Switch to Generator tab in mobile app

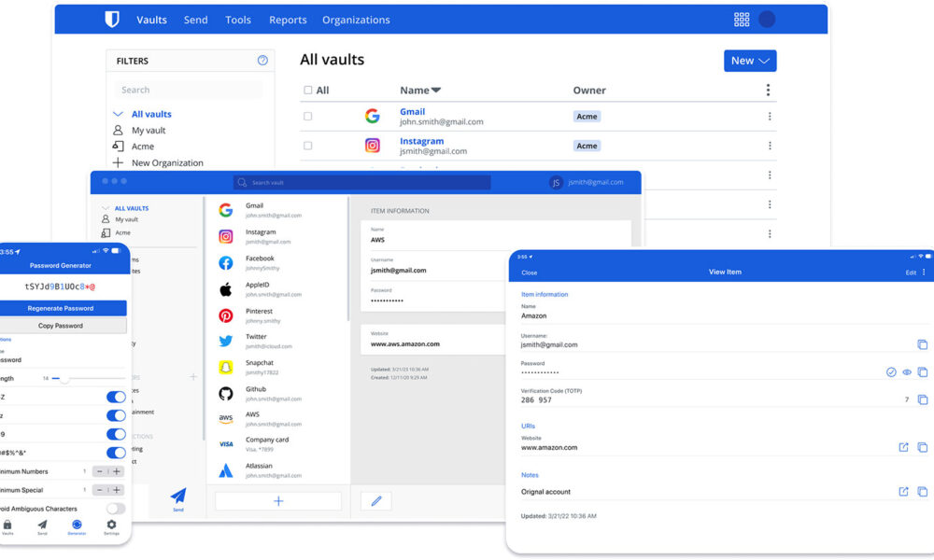point(77,527)
